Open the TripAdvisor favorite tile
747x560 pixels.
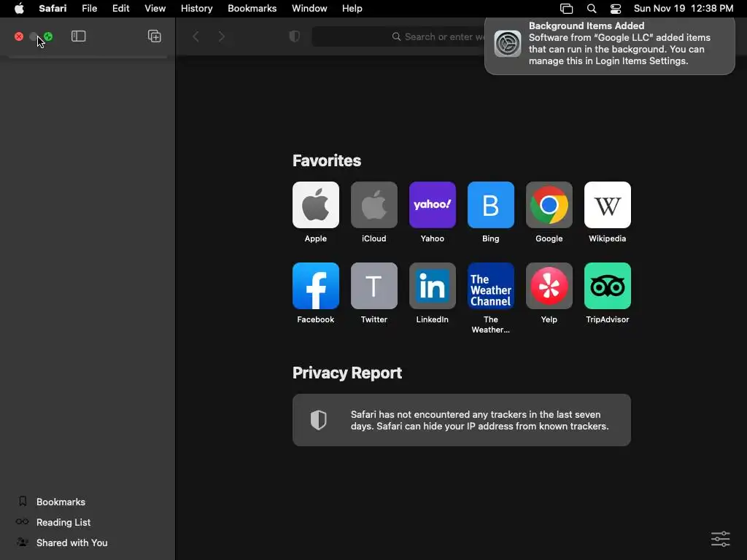pyautogui.click(x=608, y=286)
